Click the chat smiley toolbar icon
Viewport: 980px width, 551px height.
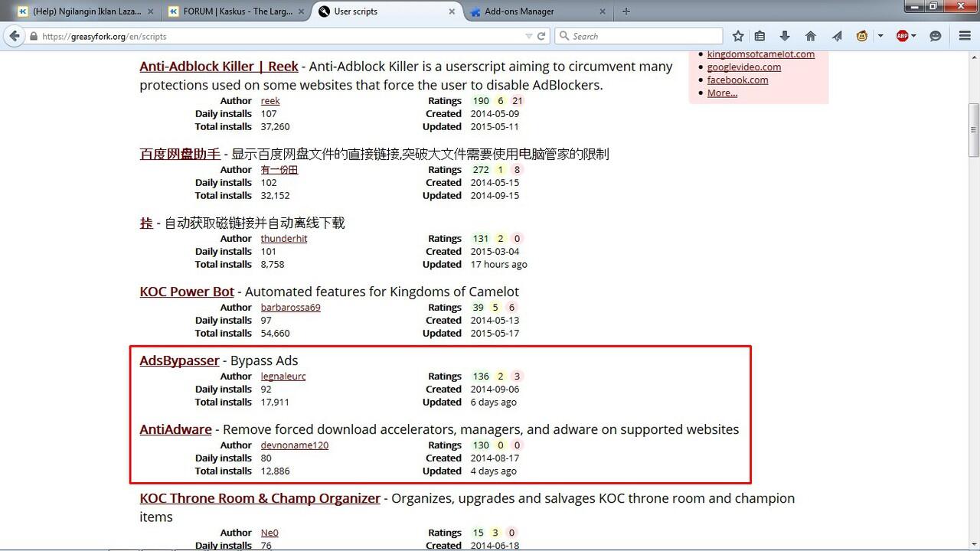pyautogui.click(x=935, y=36)
